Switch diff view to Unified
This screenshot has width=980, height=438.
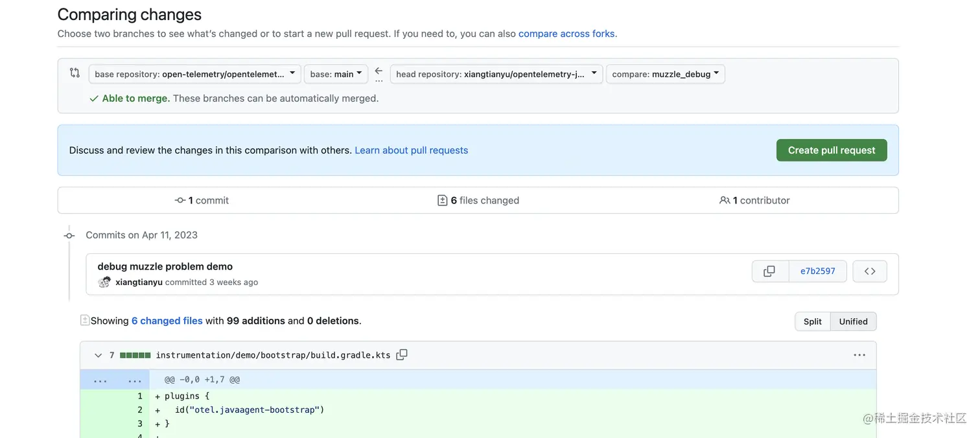(853, 321)
